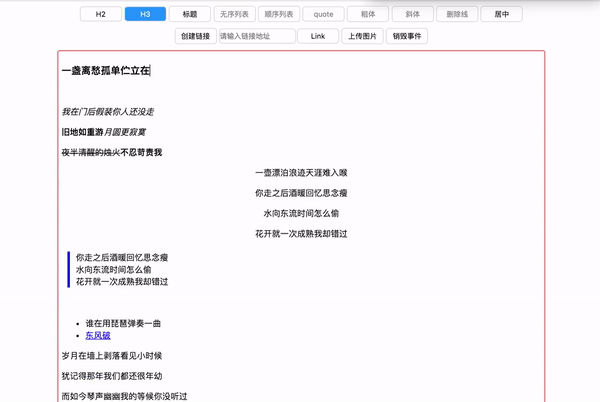This screenshot has height=402, width=600.
Task: Click the centered line 你走之后酒暖回忆思念瘦
Action: pyautogui.click(x=301, y=193)
